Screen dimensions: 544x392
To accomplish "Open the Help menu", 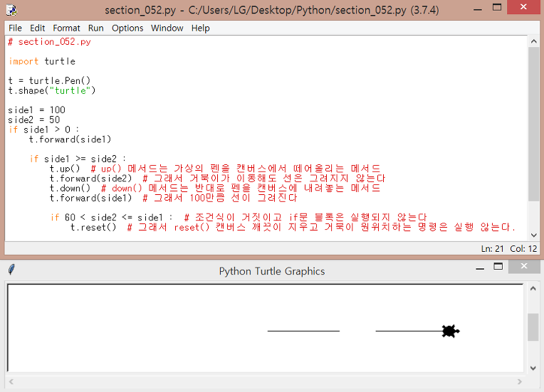I will (200, 28).
